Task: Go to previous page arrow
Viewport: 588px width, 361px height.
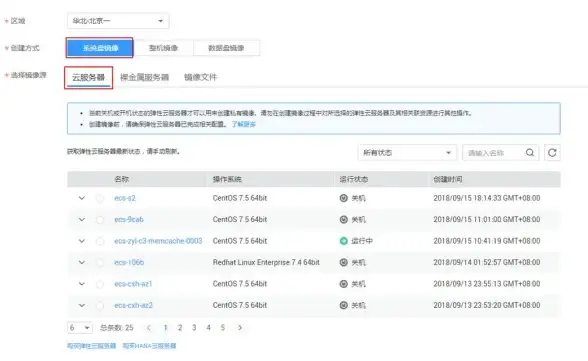Action: pyautogui.click(x=149, y=328)
